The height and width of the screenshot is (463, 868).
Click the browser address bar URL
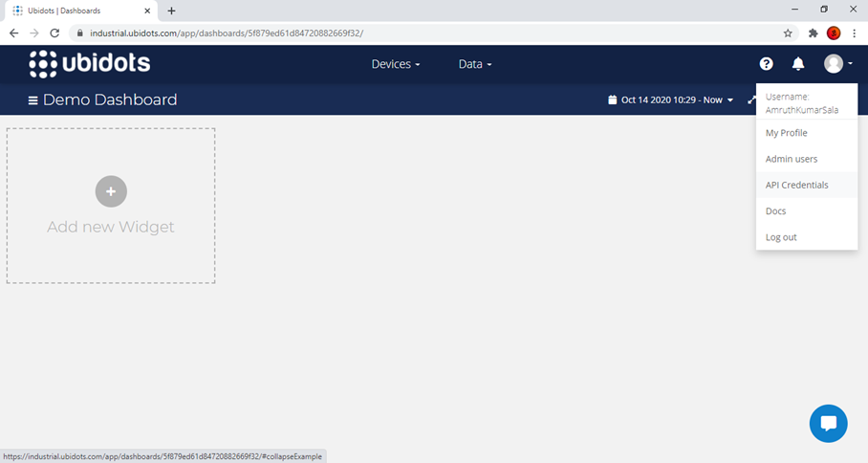227,33
